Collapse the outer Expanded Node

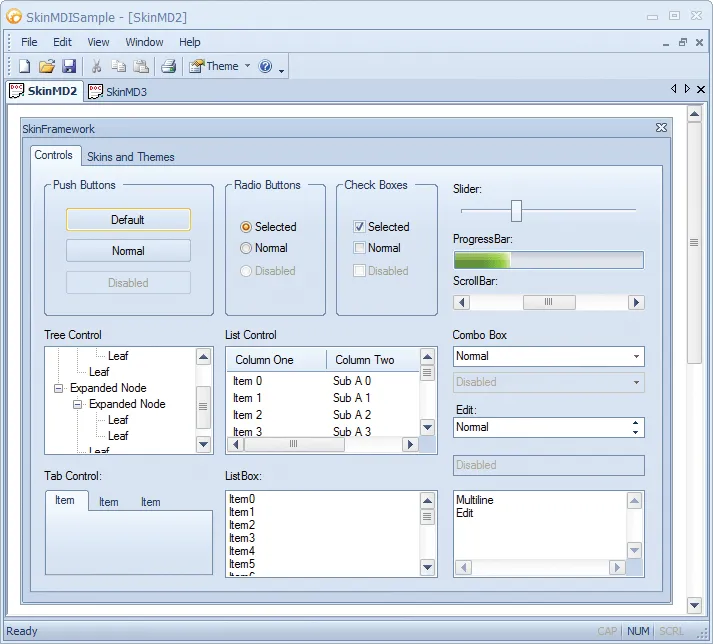58,388
